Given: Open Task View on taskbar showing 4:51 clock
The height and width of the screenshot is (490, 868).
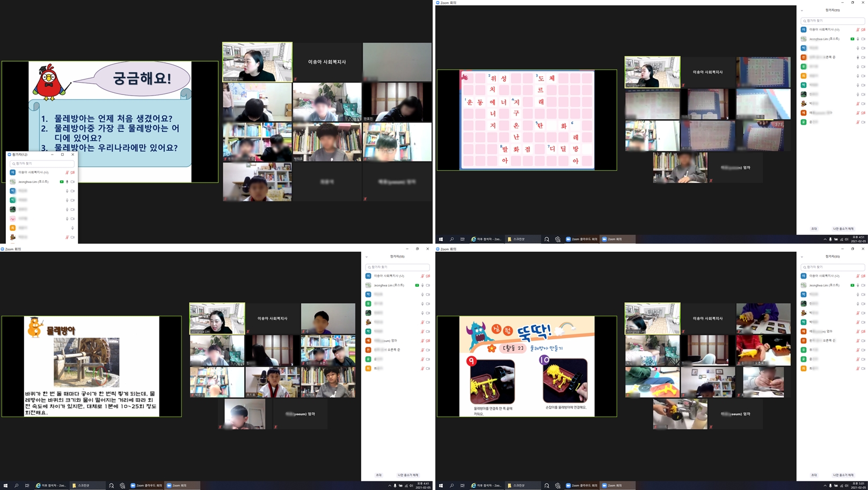Looking at the screenshot, I should 462,239.
